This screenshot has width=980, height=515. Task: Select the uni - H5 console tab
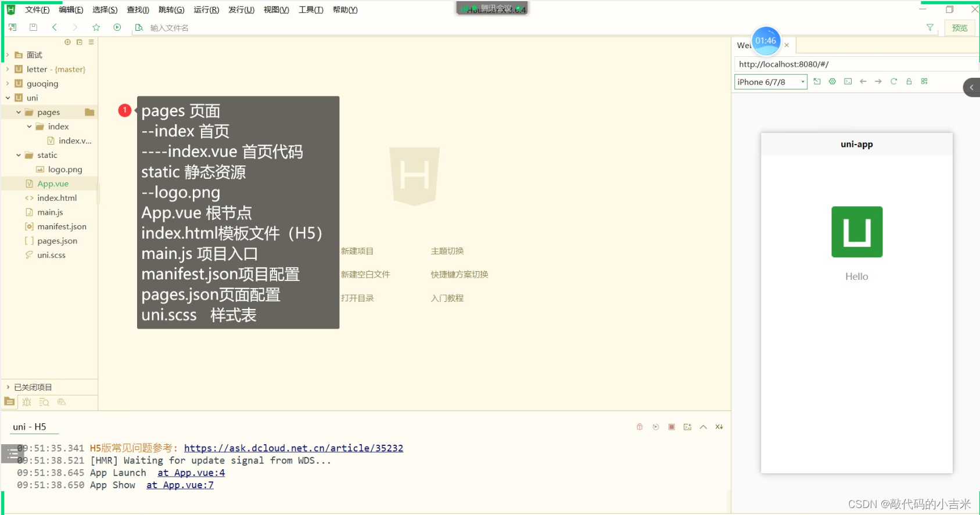30,427
